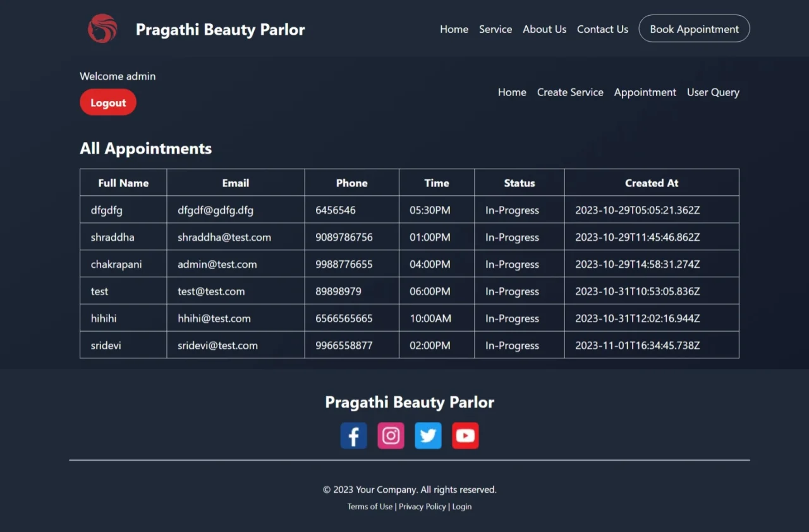Click In-Progress status in dfgdfg row
This screenshot has height=532, width=809.
(513, 210)
